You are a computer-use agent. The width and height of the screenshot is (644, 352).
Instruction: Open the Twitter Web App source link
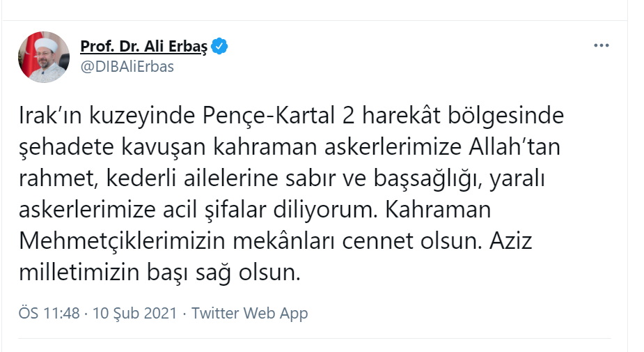pyautogui.click(x=249, y=313)
